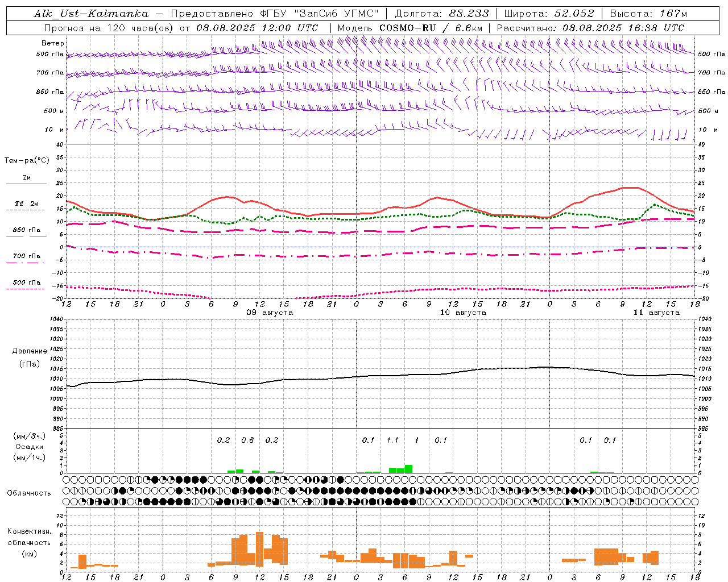The image size is (728, 582).
Task: Click the 0.6 precipitation amount value
Action: 247,440
